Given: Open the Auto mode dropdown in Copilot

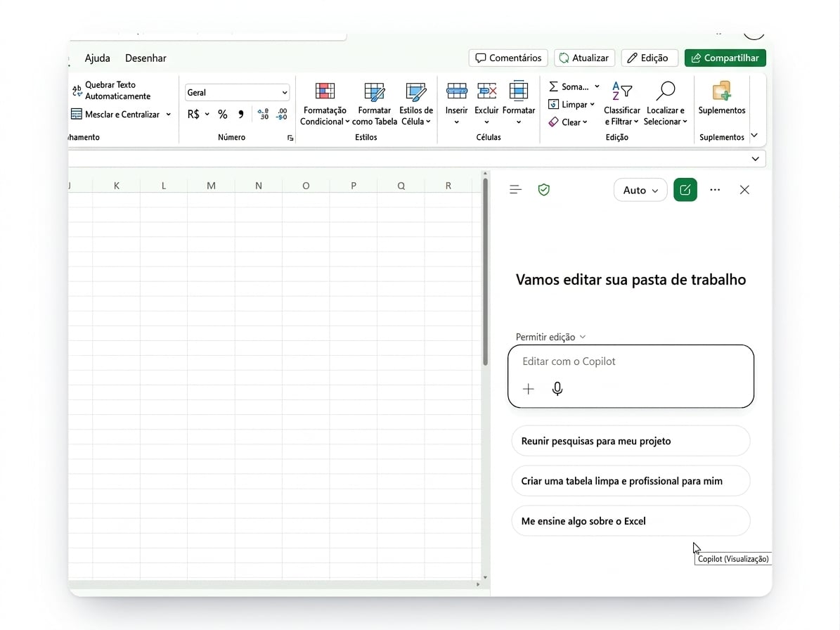Looking at the screenshot, I should (x=640, y=190).
